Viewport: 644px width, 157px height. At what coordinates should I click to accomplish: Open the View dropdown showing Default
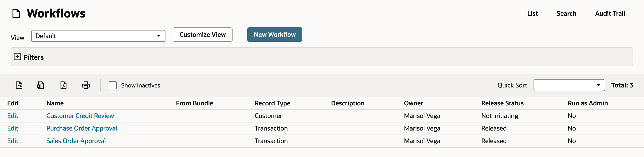pyautogui.click(x=98, y=36)
